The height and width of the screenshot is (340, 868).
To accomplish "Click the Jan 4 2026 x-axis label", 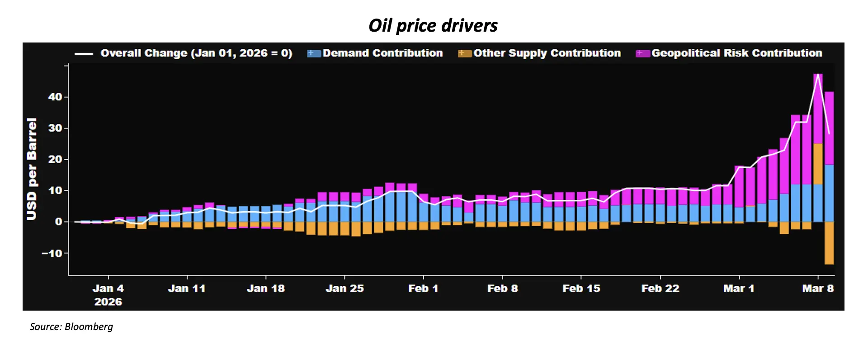I will (108, 294).
